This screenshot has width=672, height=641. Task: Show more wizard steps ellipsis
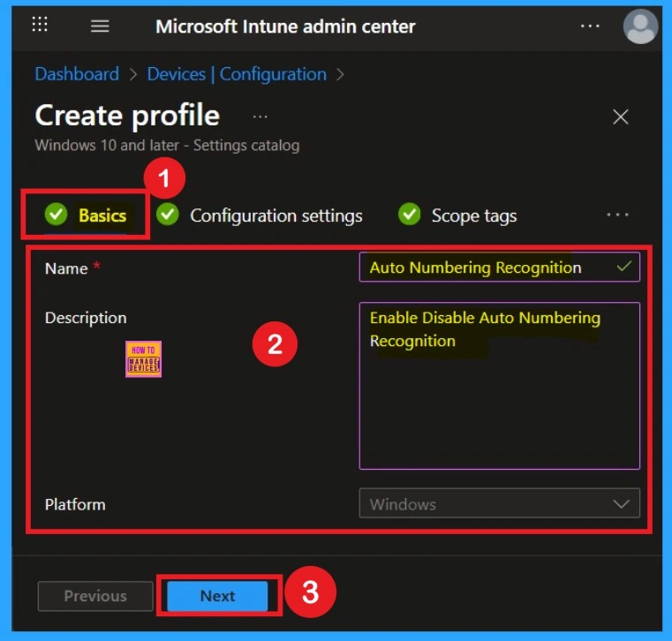617,215
